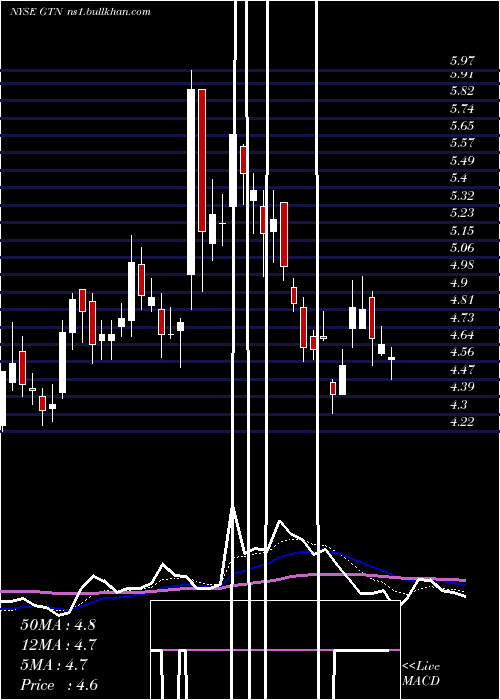
Task: Click the 5.74 price axis label
Action: (x=462, y=108)
